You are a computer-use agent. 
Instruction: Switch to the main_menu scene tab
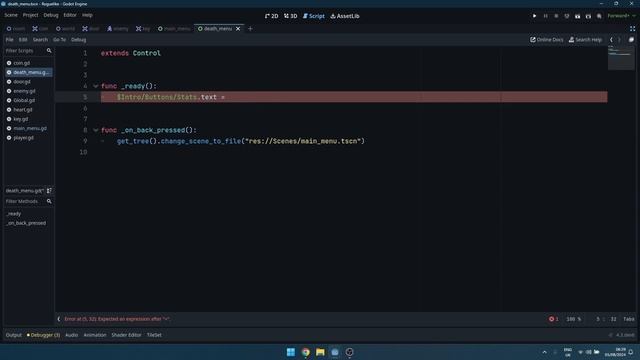(x=174, y=29)
